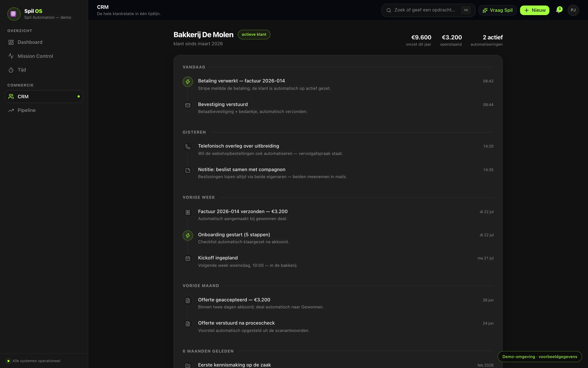
Task: Open 'Onboarding gestart (5 stappen)' entry
Action: tap(338, 238)
